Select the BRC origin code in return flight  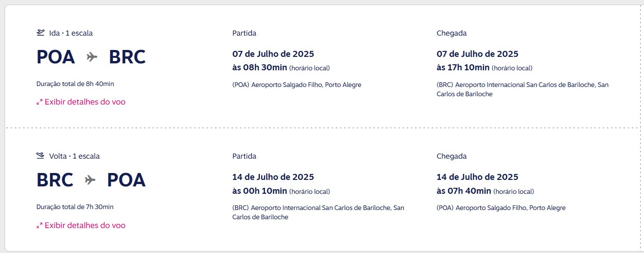click(x=55, y=180)
